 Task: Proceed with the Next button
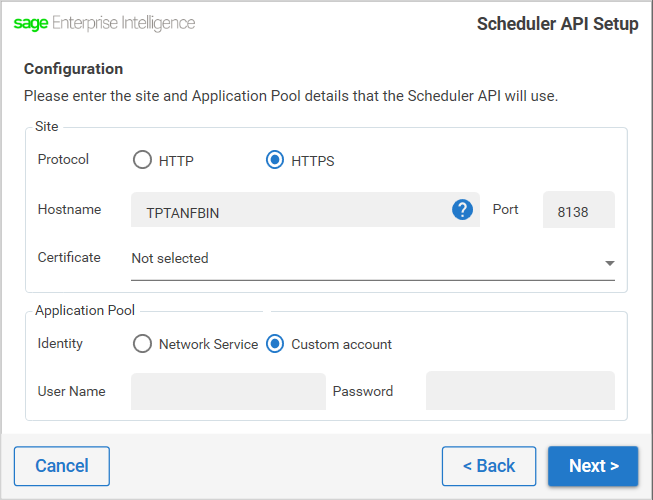[x=593, y=466]
